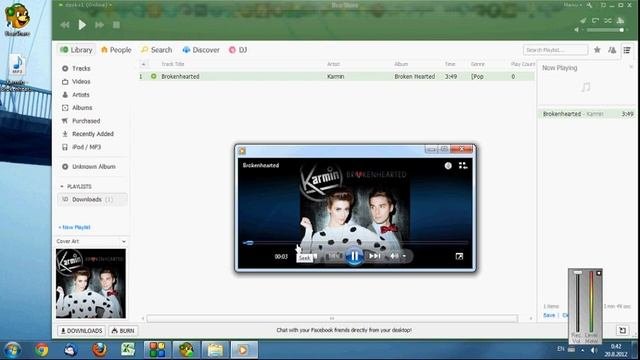Click the Save link in Now Playing
This screenshot has height=360, width=640.
click(549, 315)
